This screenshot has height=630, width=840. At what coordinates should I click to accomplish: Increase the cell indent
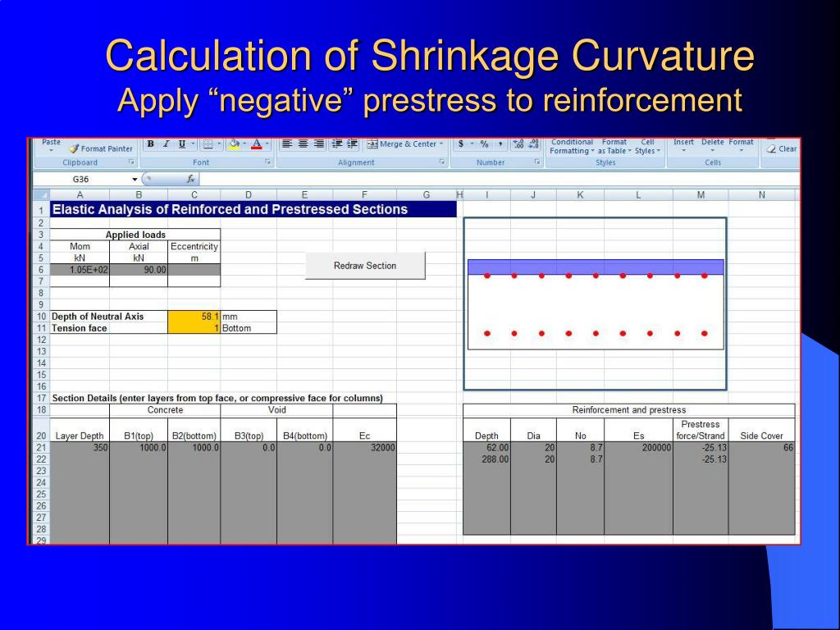click(x=353, y=144)
